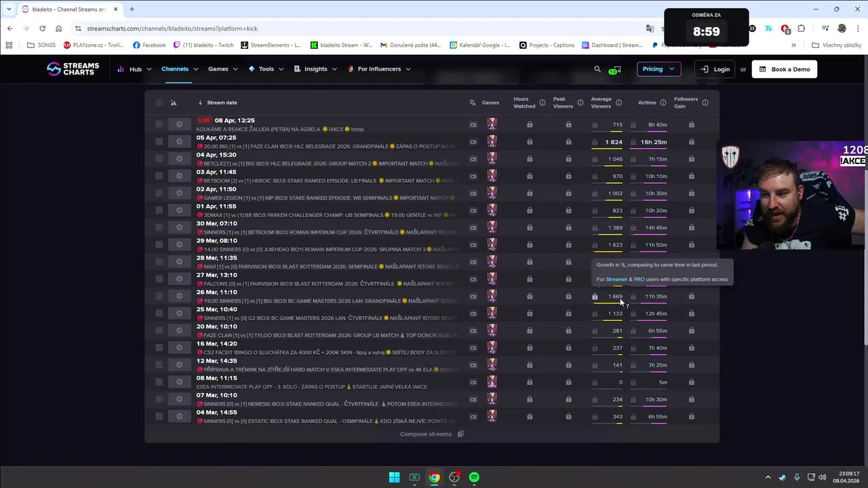Show the Airtime info icon
The image size is (868, 488).
coord(663,103)
